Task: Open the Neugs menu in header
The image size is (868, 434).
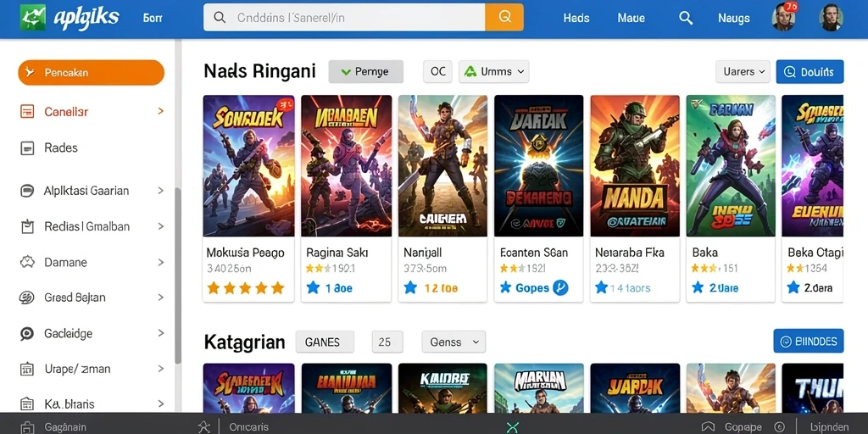Action: click(733, 18)
